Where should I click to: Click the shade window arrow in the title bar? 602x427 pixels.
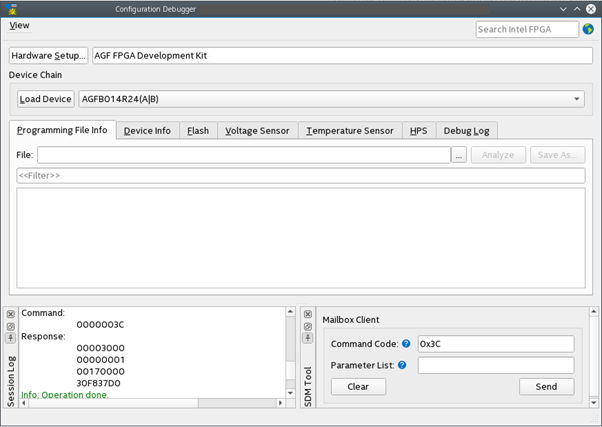563,9
